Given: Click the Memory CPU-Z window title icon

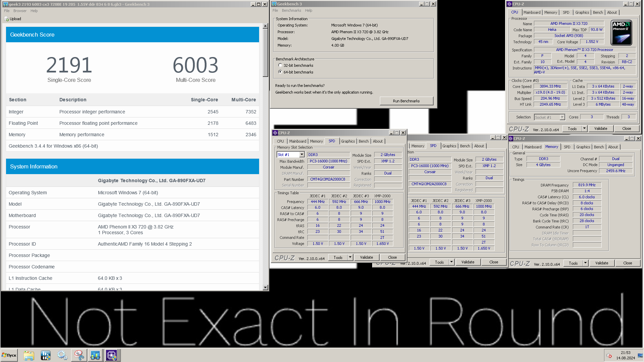Looking at the screenshot, I should [511, 139].
